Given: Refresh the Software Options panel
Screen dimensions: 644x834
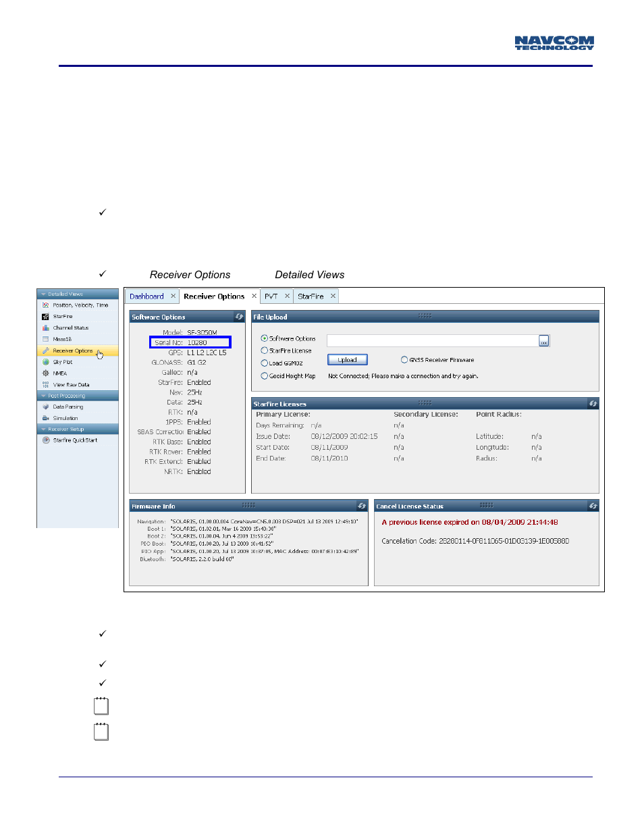Looking at the screenshot, I should pyautogui.click(x=239, y=317).
